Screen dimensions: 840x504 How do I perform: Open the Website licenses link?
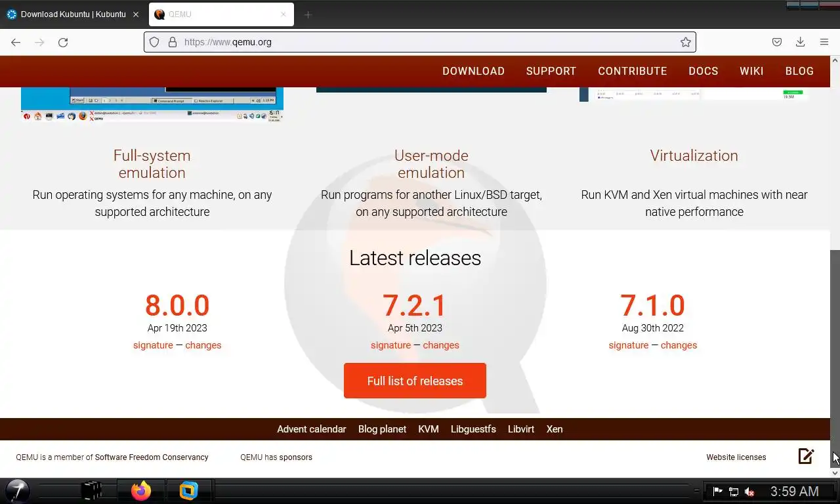tap(736, 457)
